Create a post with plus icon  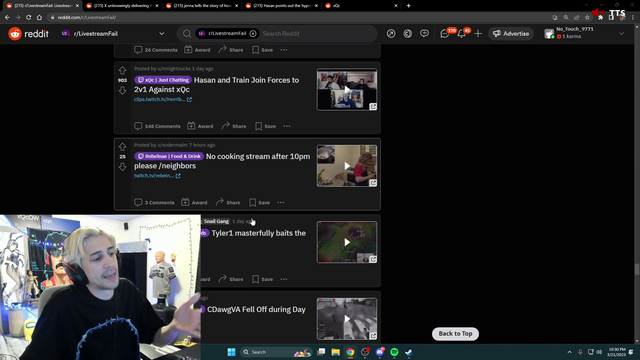478,33
